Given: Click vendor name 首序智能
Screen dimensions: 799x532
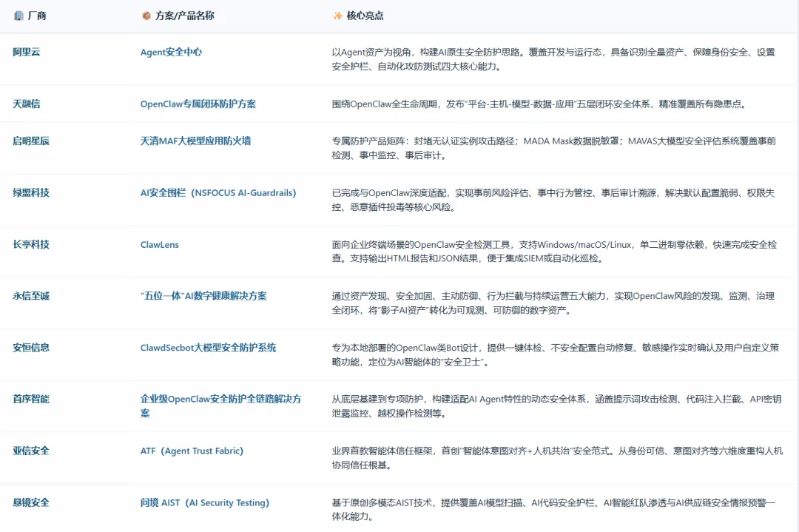Looking at the screenshot, I should tap(31, 399).
